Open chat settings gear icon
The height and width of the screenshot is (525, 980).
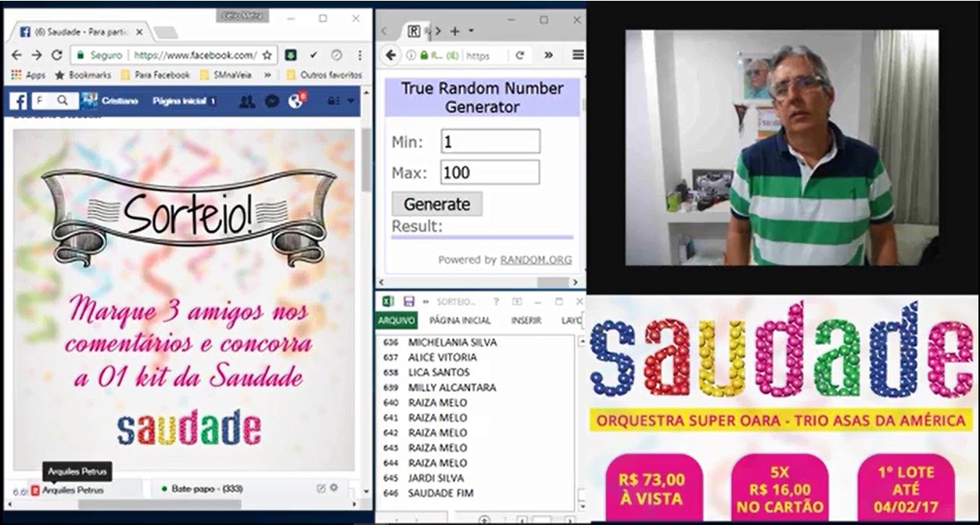point(334,487)
